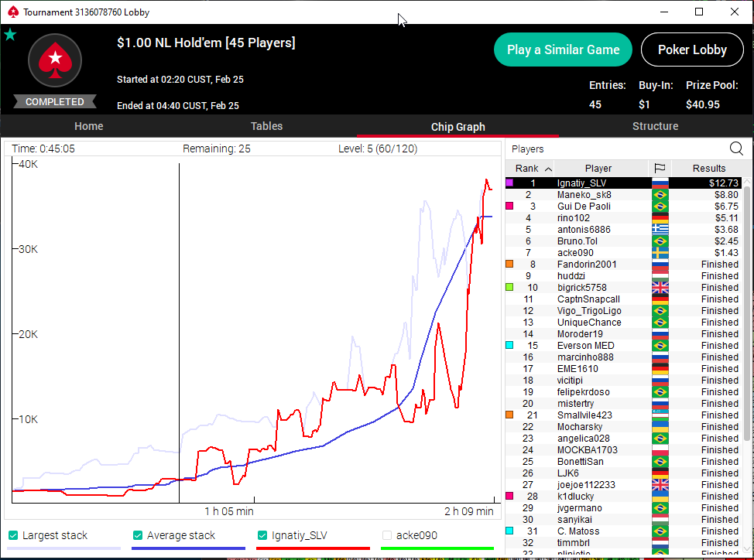Viewport: 754px width, 560px height.
Task: Sort players by country flag column
Action: (660, 168)
